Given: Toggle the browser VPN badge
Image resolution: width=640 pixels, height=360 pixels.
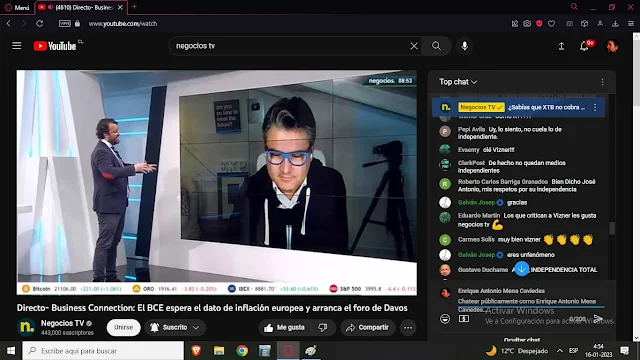Looking at the screenshot, I should (64, 24).
